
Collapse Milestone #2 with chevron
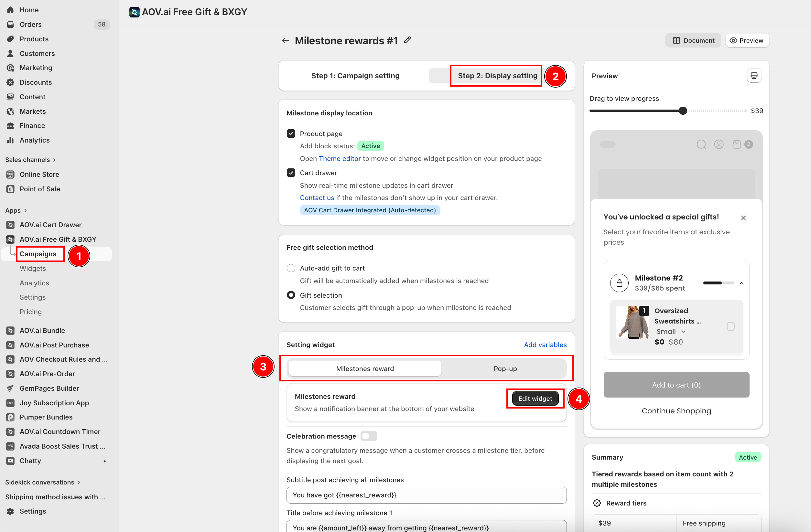tap(741, 283)
